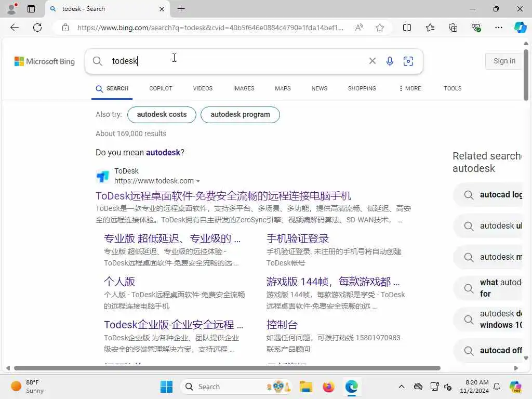Viewport: 532px width, 399px height.
Task: Try the 'autodesk program' suggestion
Action: point(240,115)
